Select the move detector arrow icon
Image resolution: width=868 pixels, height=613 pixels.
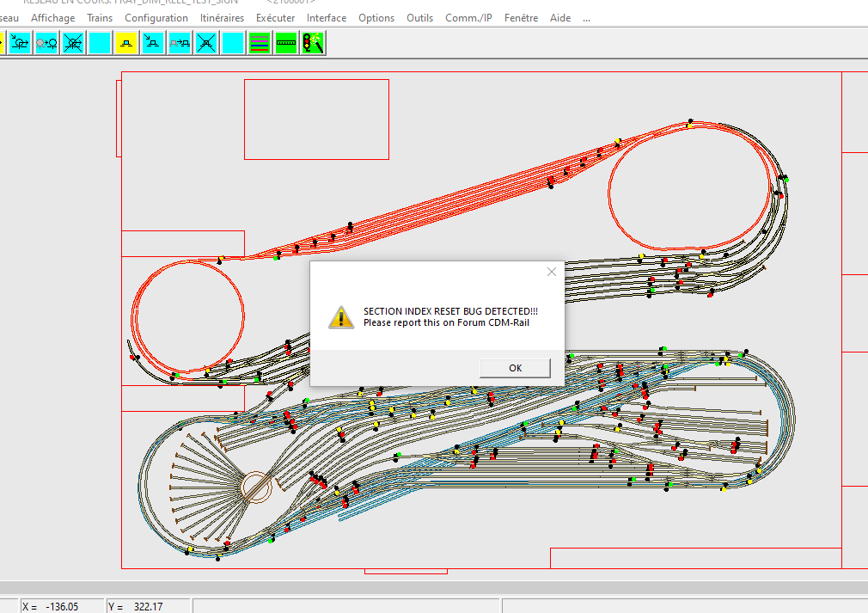click(x=180, y=43)
